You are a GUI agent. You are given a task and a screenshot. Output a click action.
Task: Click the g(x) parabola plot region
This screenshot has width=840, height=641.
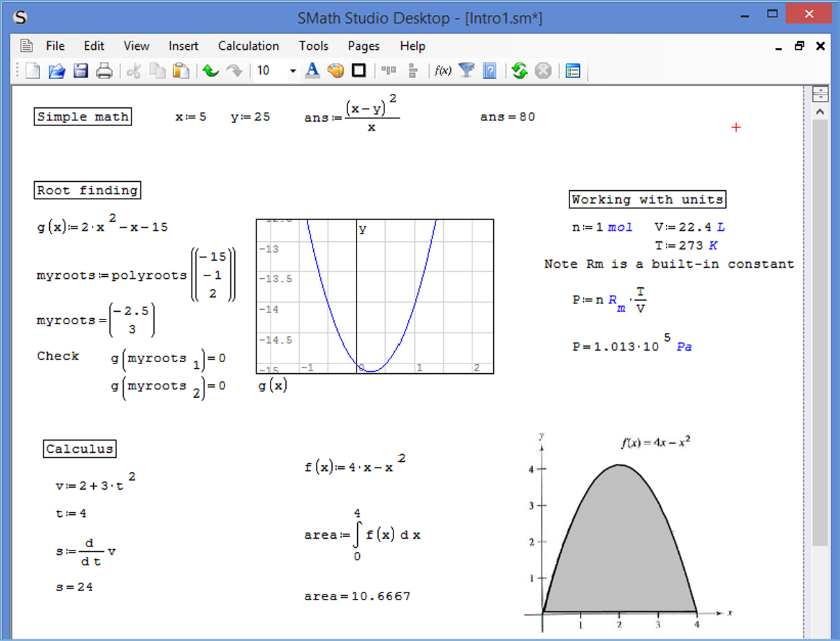pos(375,296)
